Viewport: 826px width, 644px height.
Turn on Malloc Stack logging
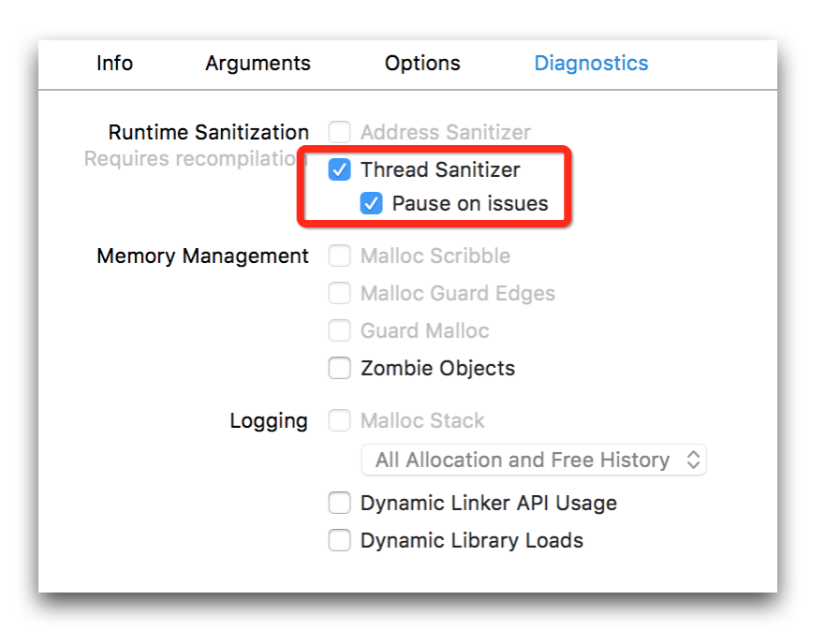coord(339,421)
